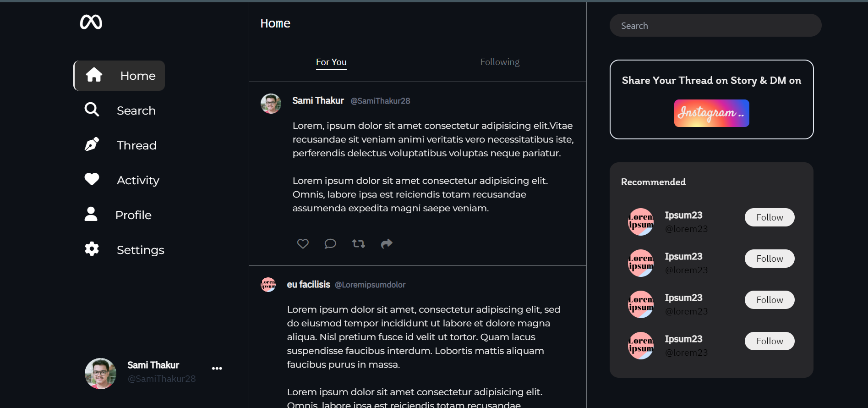The height and width of the screenshot is (408, 868).
Task: Share Sami Thakur's post via arrow icon
Action: pos(387,243)
